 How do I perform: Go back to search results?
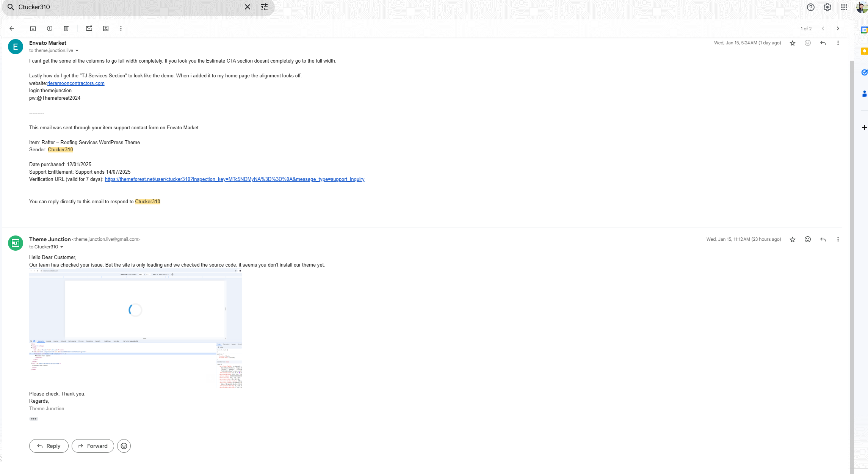click(x=12, y=28)
